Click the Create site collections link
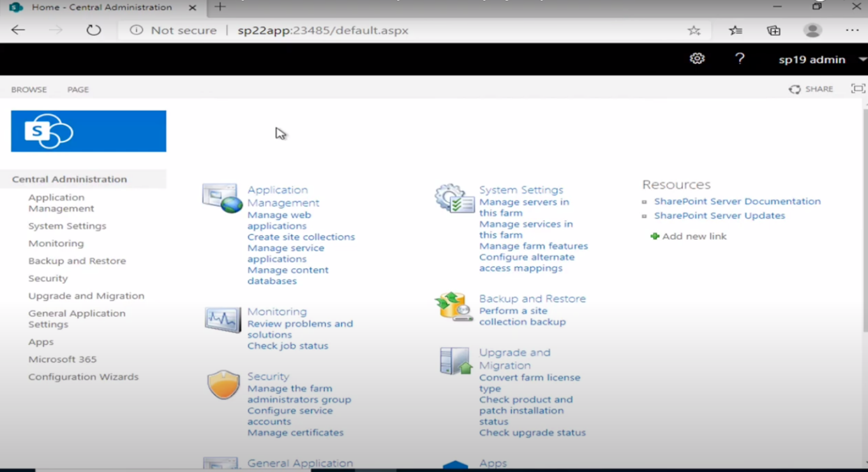The height and width of the screenshot is (472, 868). tap(301, 237)
